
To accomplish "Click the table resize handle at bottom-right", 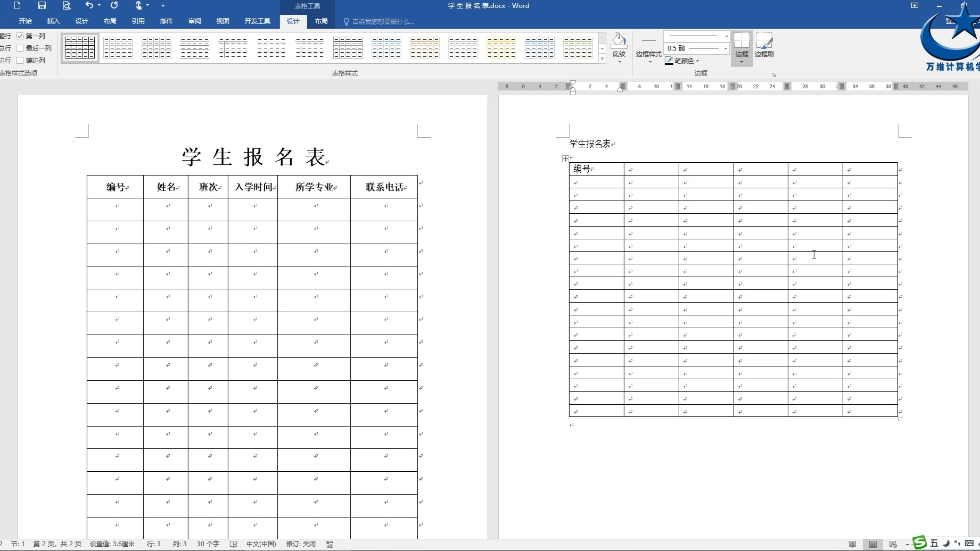I will (x=900, y=419).
